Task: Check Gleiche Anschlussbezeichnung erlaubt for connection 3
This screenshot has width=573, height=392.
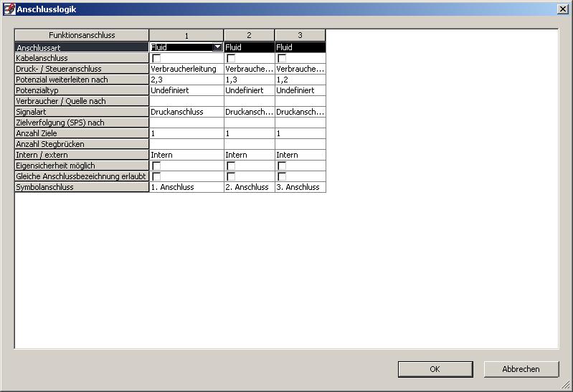Action: pyautogui.click(x=282, y=176)
